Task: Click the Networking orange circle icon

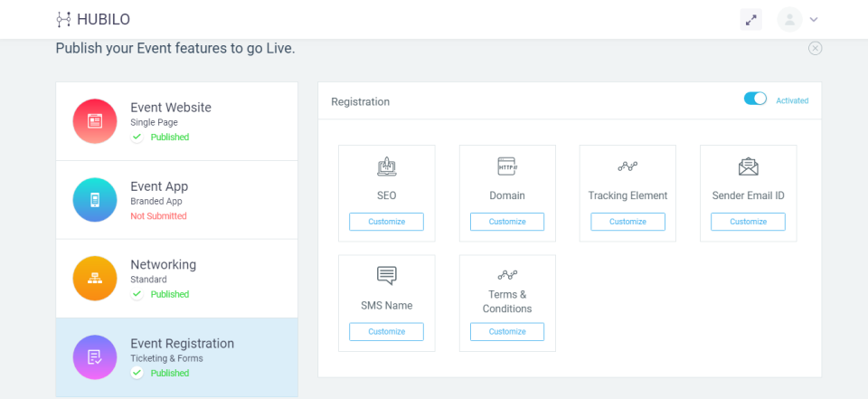Action: point(95,279)
